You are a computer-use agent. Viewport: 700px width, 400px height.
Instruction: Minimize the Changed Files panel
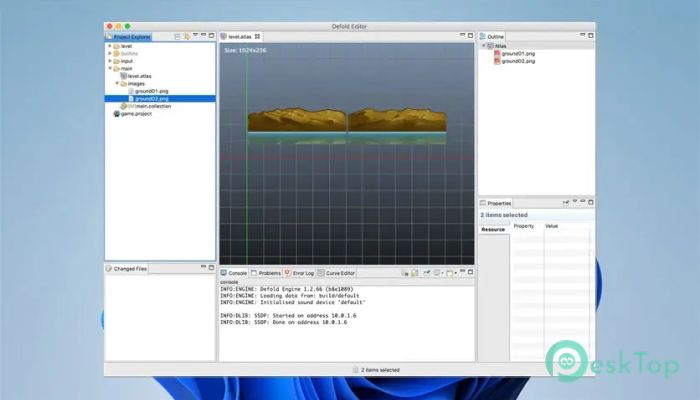[x=204, y=267]
